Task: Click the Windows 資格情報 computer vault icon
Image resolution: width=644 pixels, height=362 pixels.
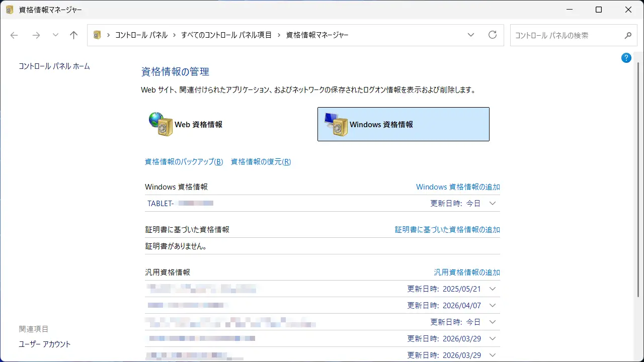Action: pyautogui.click(x=336, y=124)
